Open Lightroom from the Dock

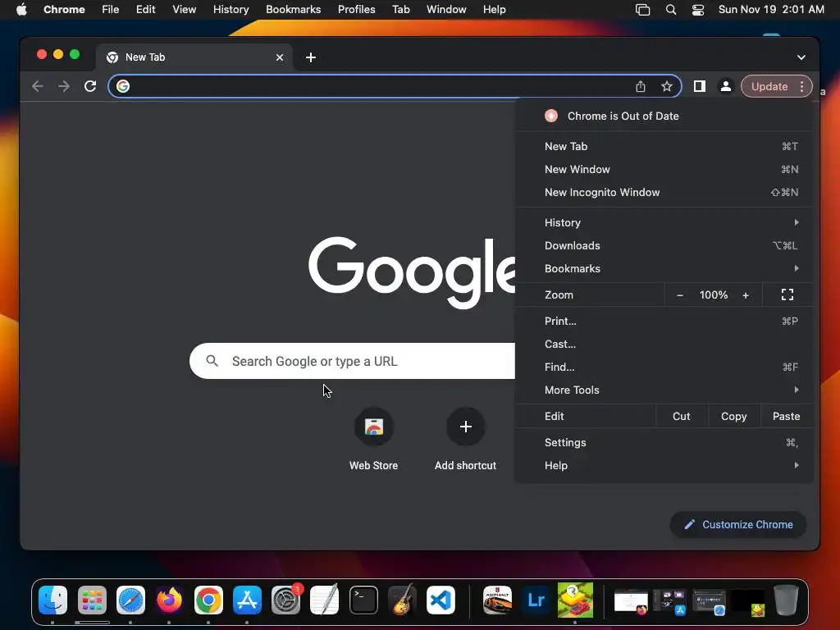coord(536,600)
